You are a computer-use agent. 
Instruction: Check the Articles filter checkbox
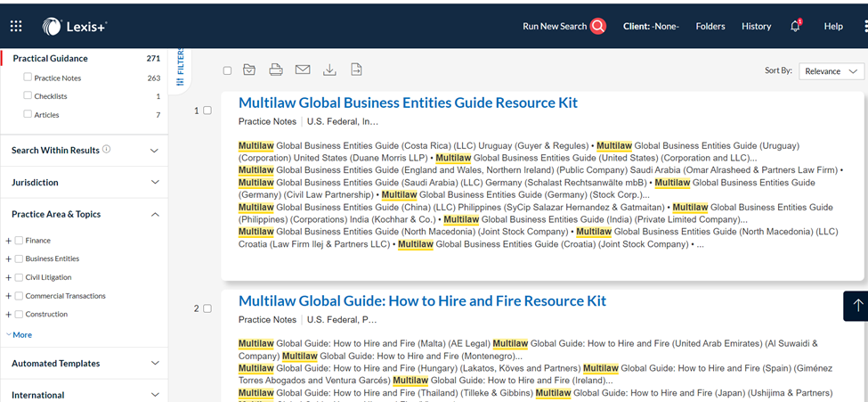pyautogui.click(x=28, y=114)
